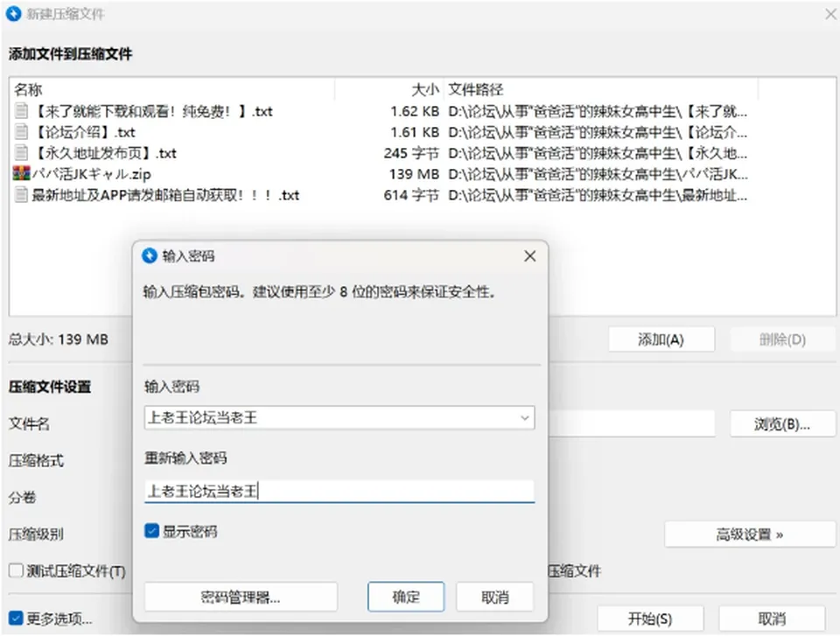The image size is (840, 636).
Task: Click the 【论坛介绍】.txt file icon
Action: coord(21,132)
